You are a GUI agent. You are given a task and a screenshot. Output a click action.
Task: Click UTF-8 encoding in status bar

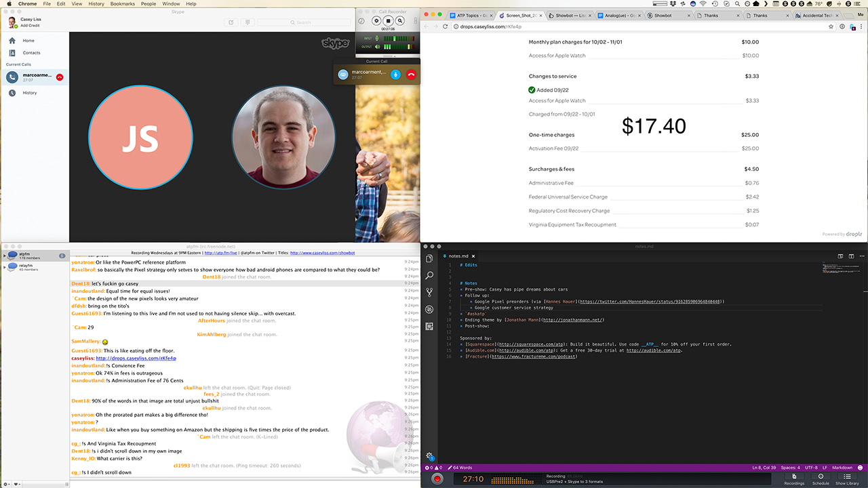coord(810,468)
